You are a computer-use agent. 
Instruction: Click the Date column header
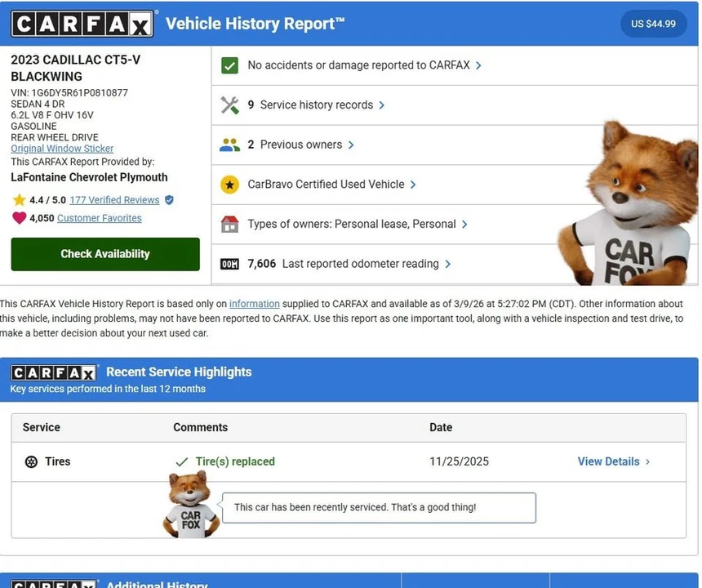pyautogui.click(x=441, y=428)
